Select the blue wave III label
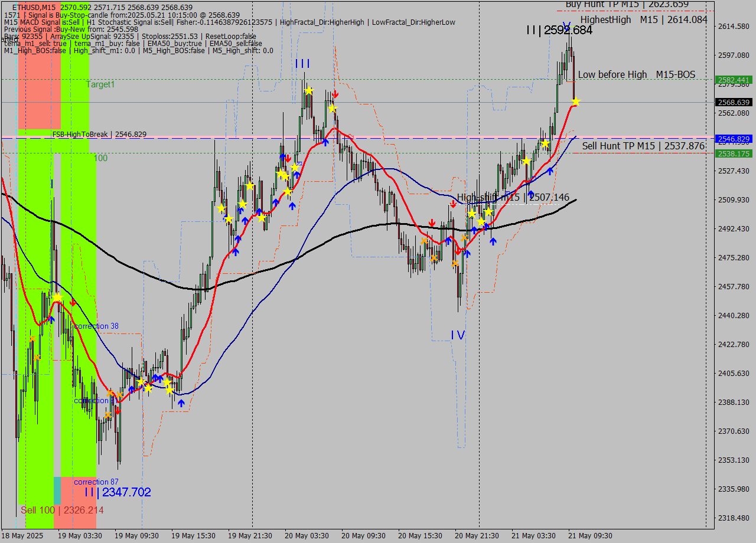756x543 pixels. pyautogui.click(x=302, y=64)
